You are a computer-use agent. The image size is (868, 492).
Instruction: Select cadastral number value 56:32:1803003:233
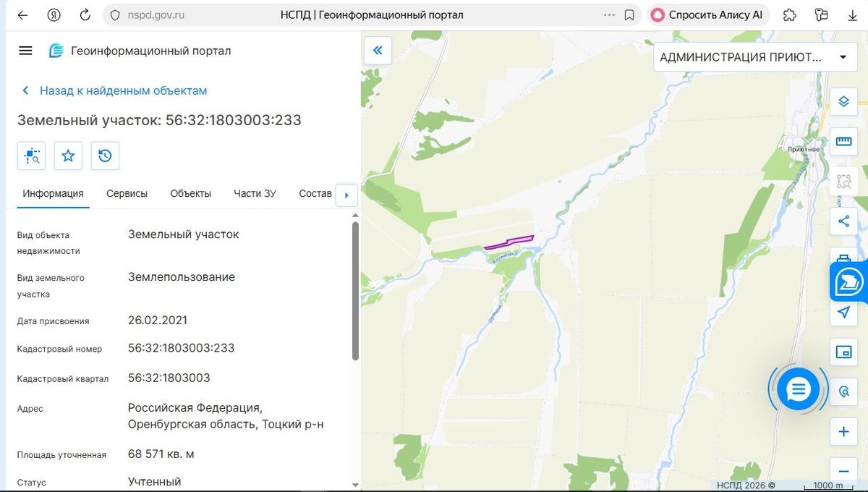(x=182, y=348)
